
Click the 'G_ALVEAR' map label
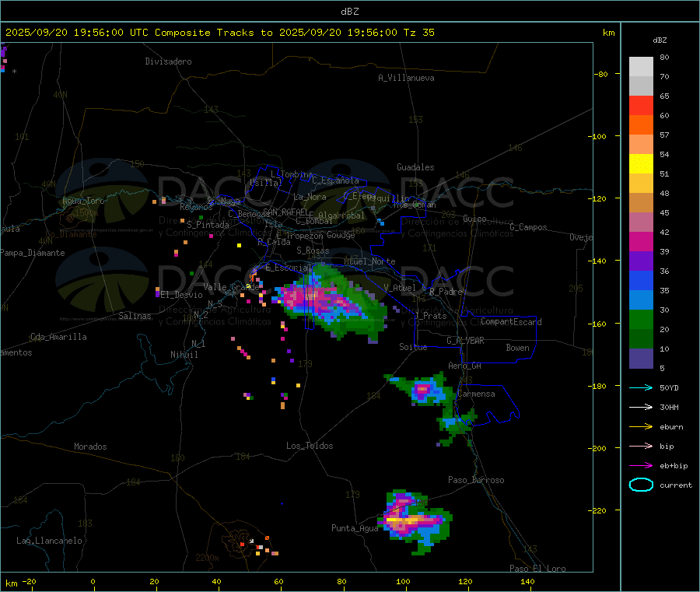click(465, 341)
